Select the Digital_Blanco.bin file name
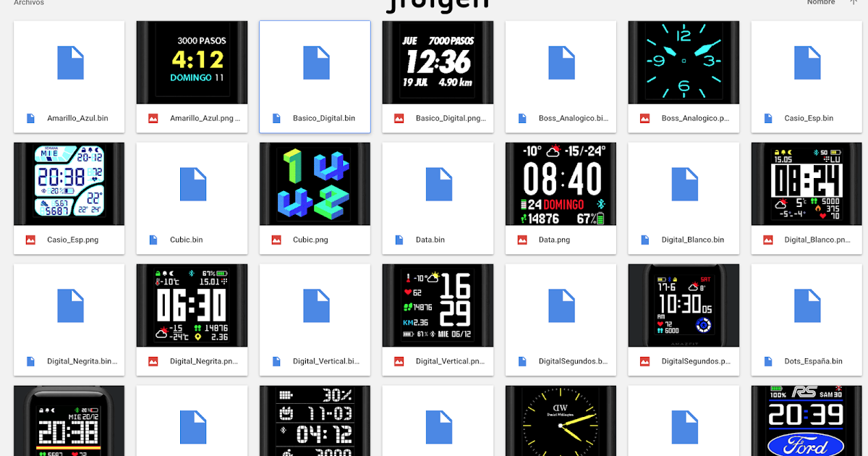Image resolution: width=868 pixels, height=456 pixels. coord(693,240)
